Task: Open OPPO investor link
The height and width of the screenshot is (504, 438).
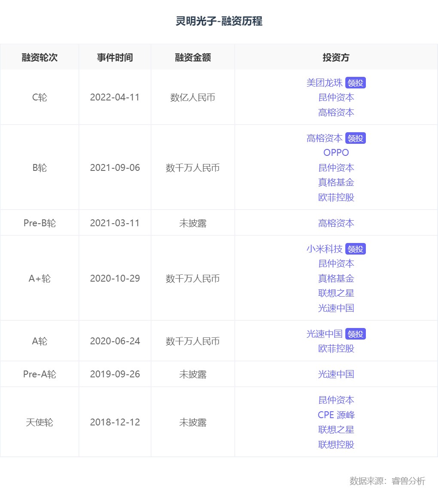Action: (x=336, y=153)
